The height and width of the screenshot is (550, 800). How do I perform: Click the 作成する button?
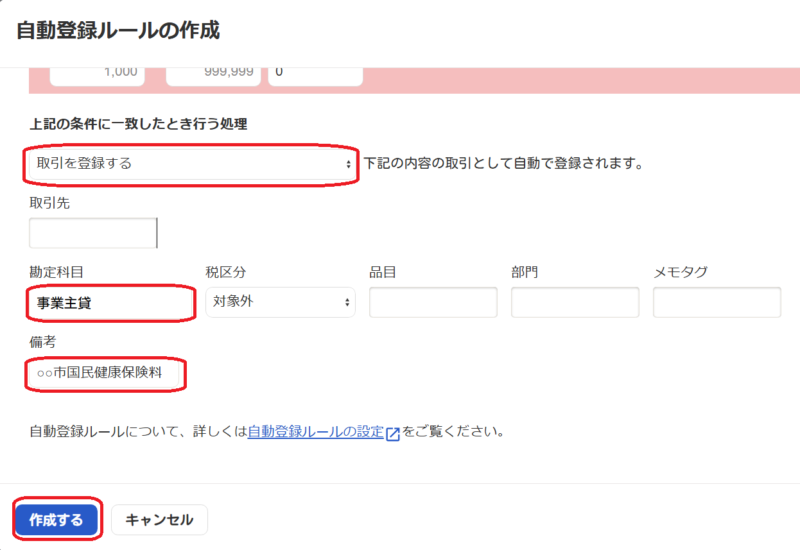click(x=56, y=520)
